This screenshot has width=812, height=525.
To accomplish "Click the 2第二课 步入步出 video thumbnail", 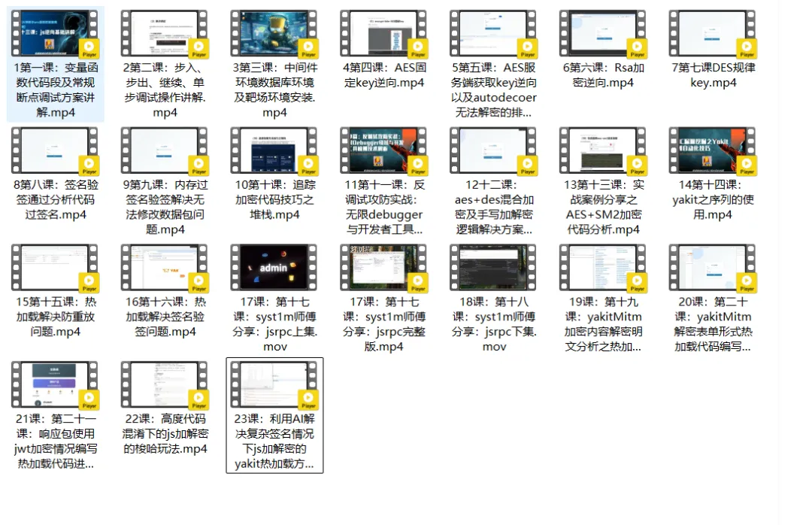I will 165,35.
